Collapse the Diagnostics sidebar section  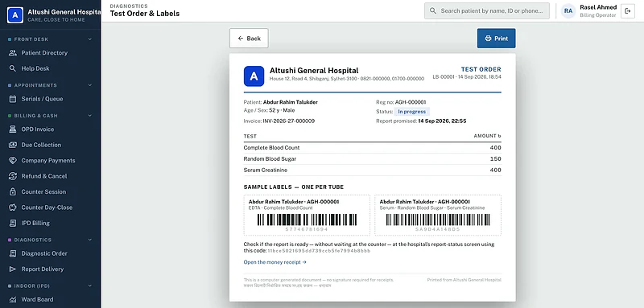point(90,240)
